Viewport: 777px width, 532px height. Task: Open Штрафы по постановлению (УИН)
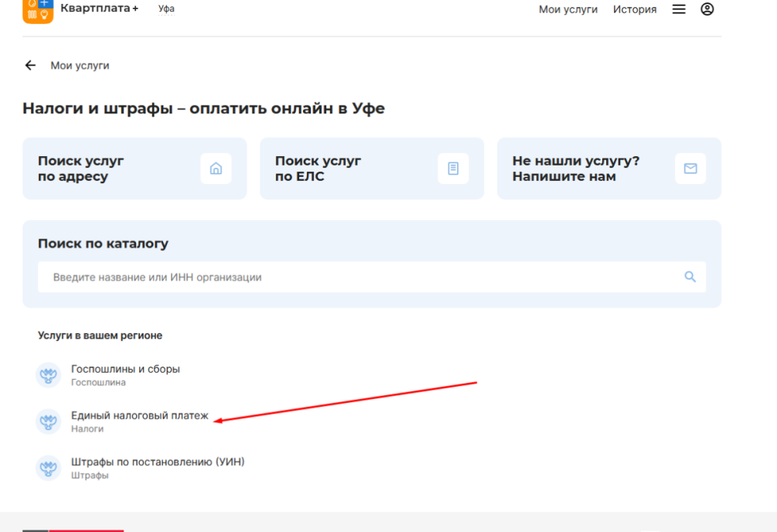pyautogui.click(x=158, y=462)
